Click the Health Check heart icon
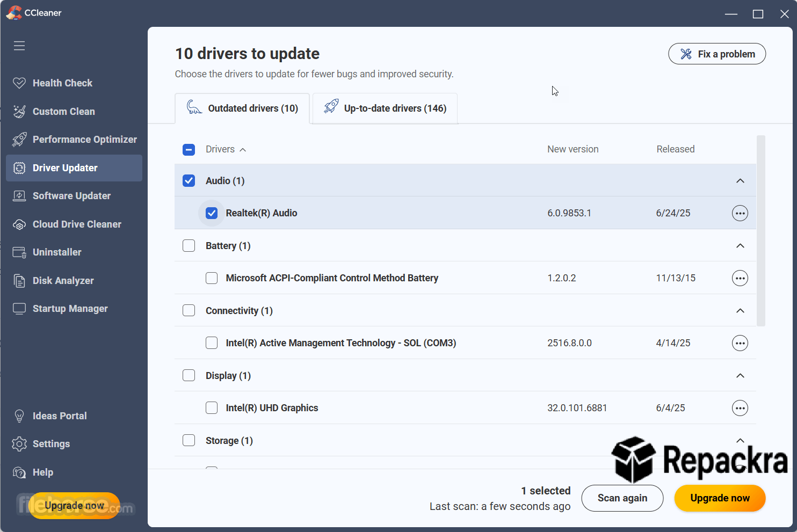The width and height of the screenshot is (797, 532). click(x=19, y=83)
